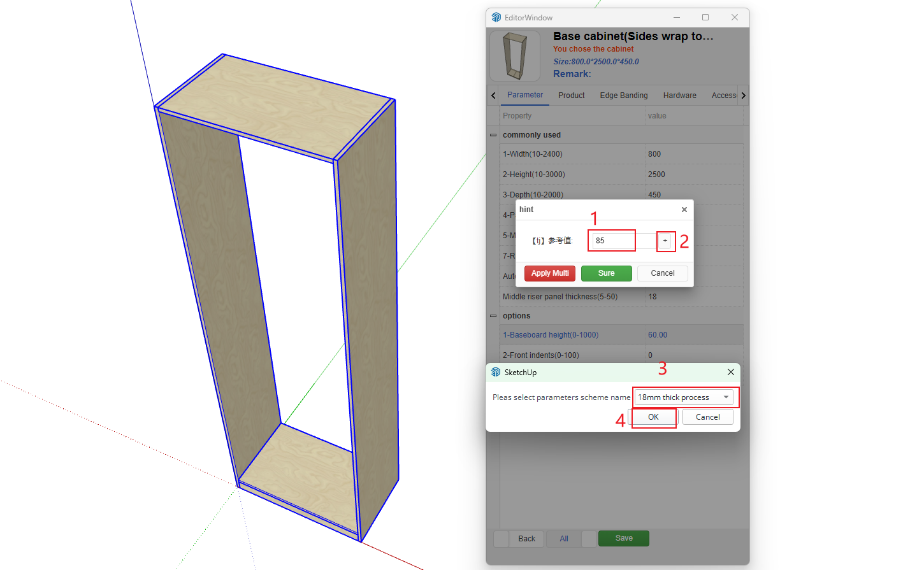This screenshot has width=924, height=570.
Task: Click OK in the SketchUp dialog
Action: 653,417
